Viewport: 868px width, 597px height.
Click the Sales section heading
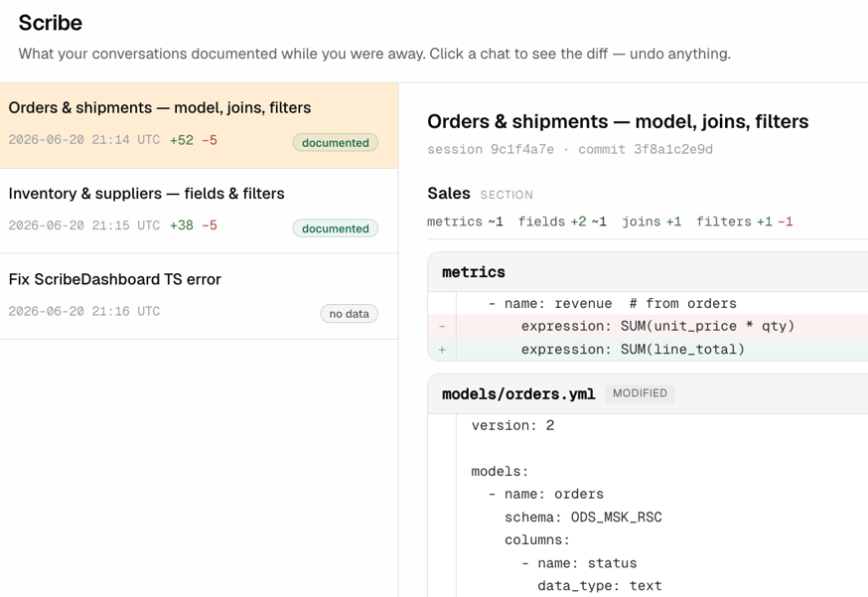(x=448, y=194)
